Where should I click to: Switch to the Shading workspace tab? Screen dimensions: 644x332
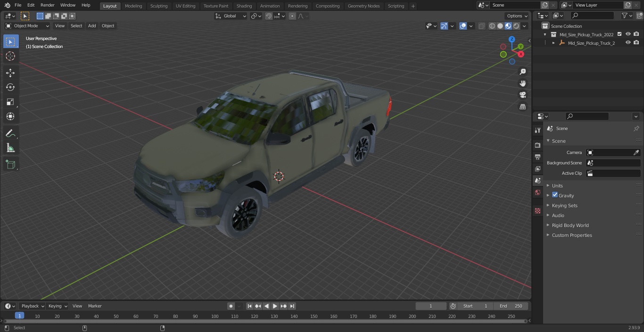[x=244, y=6]
